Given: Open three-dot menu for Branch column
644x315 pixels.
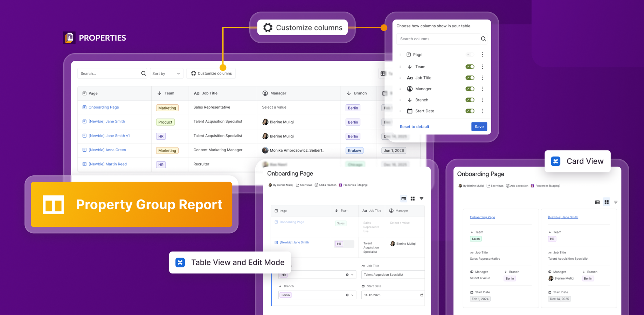Looking at the screenshot, I should click(483, 100).
